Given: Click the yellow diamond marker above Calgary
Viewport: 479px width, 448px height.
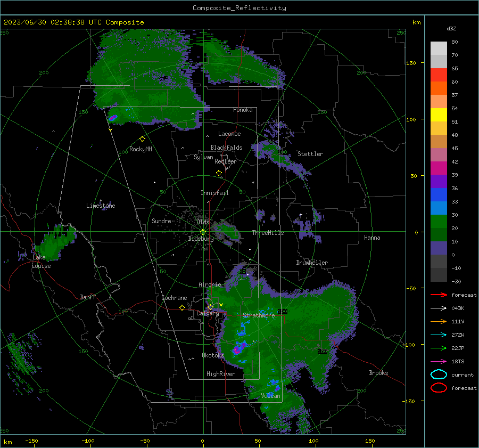Looking at the screenshot, I should click(210, 307).
